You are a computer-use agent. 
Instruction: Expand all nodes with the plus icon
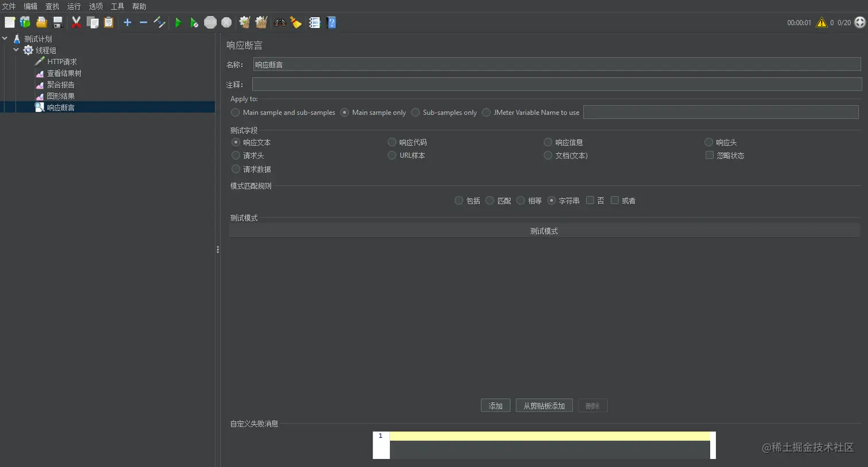click(127, 22)
